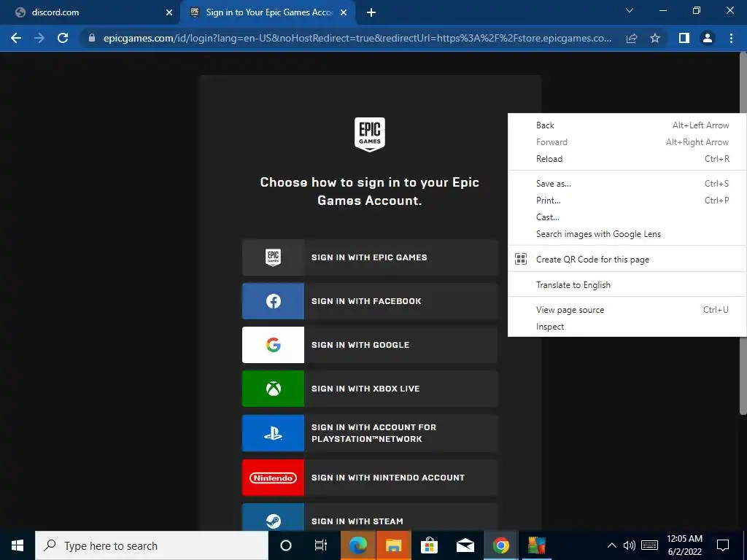Choose Sign in with Google
This screenshot has width=747, height=560.
pos(370,345)
